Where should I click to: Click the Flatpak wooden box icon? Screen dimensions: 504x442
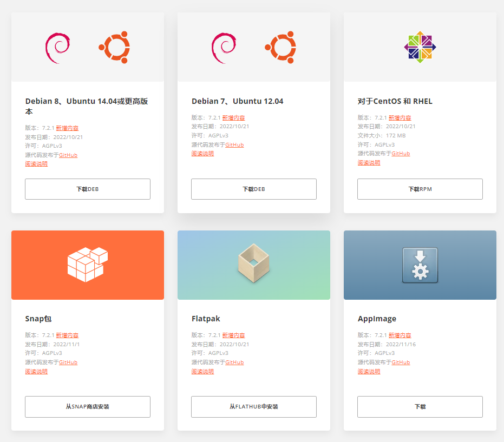pos(253,263)
